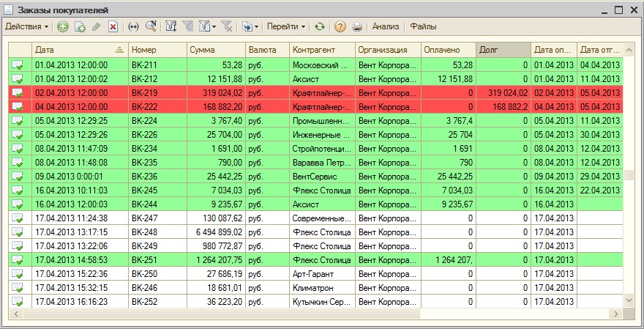Select the Инженерные counterparty cell
The image size is (644, 329).
(x=322, y=135)
